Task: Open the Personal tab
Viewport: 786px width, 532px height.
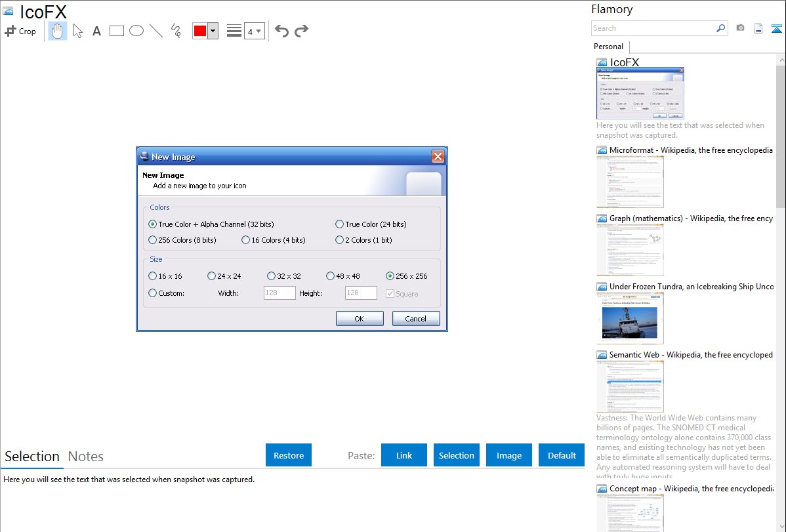Action: [x=608, y=47]
